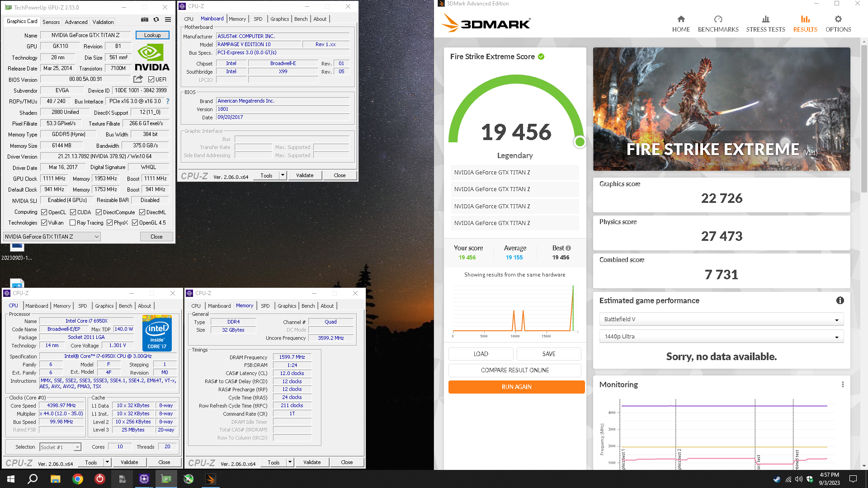Switch to GPU-Z taskbar icon

click(x=166, y=479)
